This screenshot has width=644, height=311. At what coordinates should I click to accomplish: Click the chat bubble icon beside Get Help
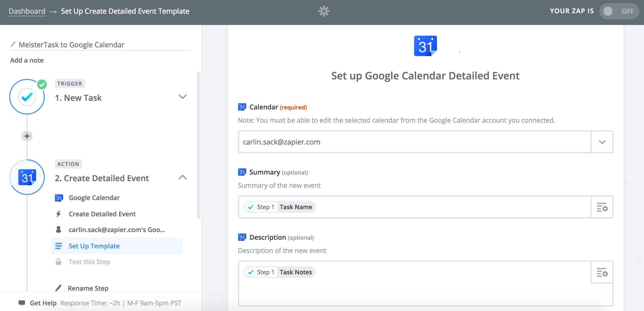point(22,303)
